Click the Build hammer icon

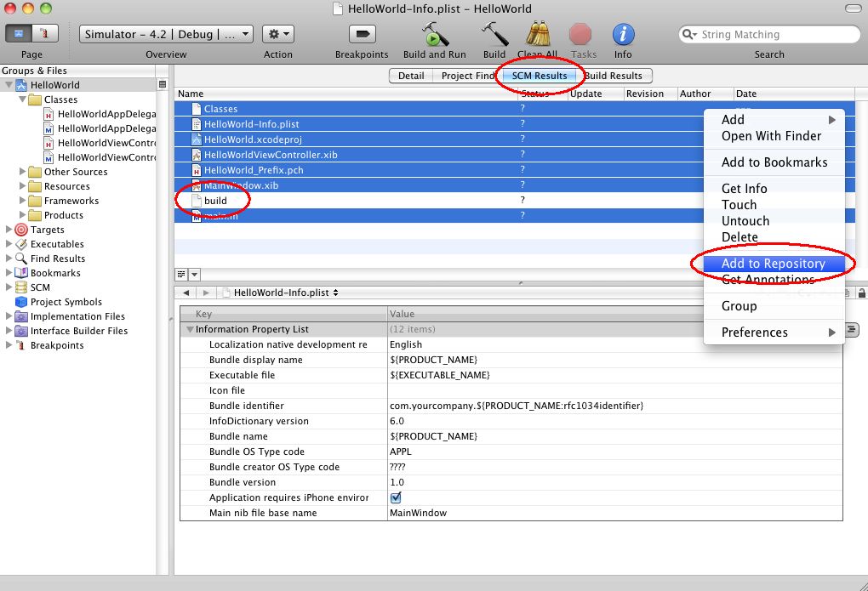pyautogui.click(x=494, y=34)
